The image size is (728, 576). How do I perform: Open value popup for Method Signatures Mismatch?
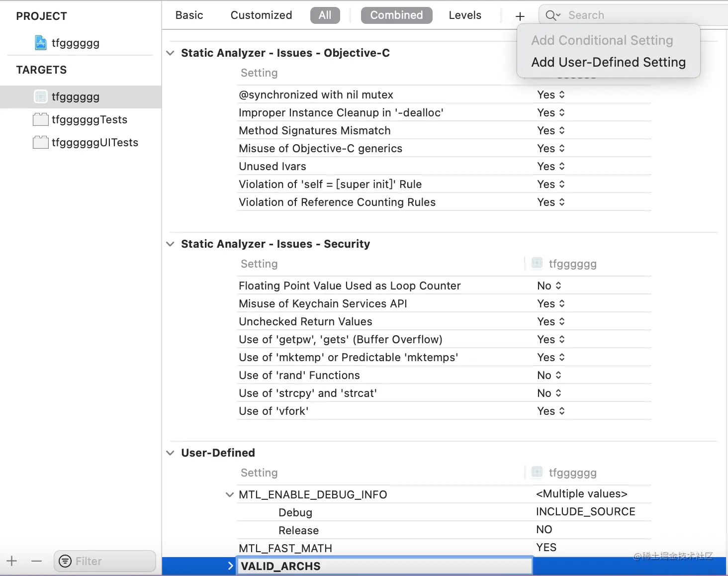[551, 130]
